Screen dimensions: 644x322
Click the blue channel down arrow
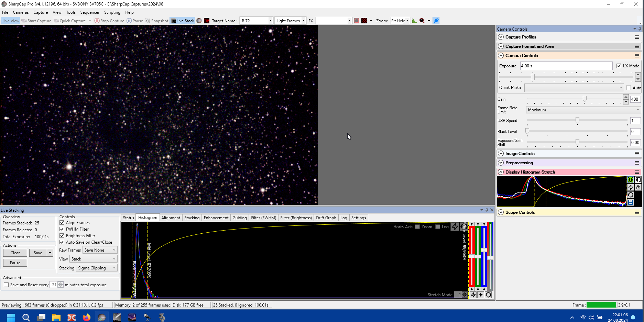[x=484, y=289]
